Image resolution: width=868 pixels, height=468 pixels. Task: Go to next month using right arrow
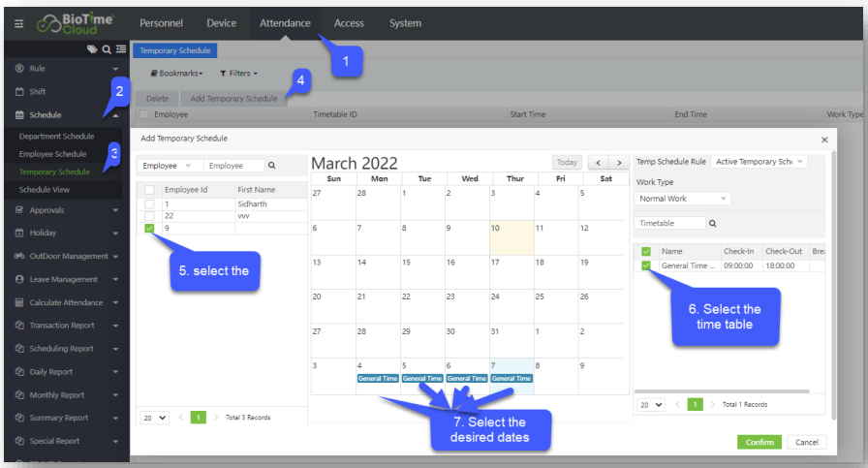pos(619,163)
